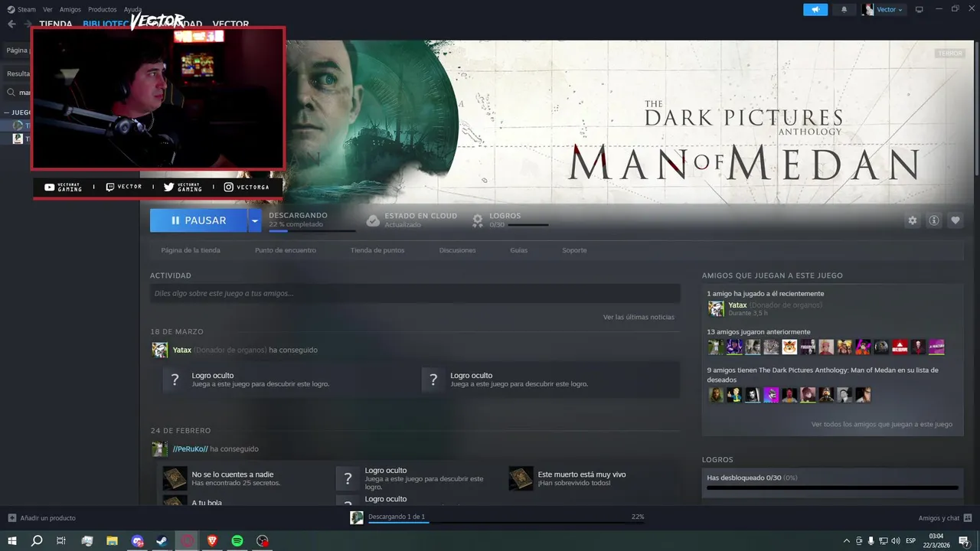Click the ESP language indicator
The width and height of the screenshot is (980, 551).
click(910, 541)
